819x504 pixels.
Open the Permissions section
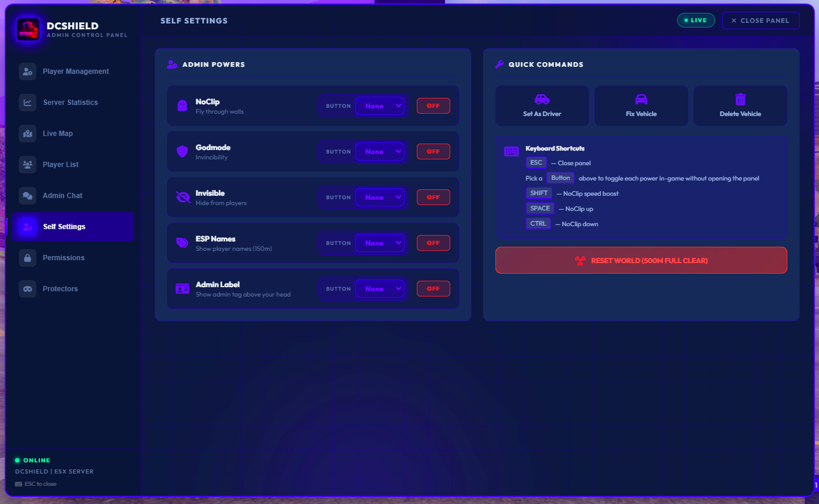(x=73, y=258)
